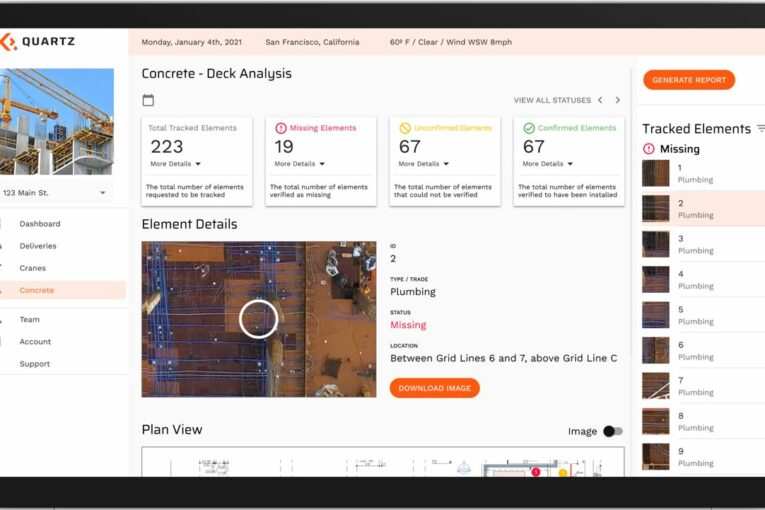Click the Confirmed Elements checkmark icon

529,128
